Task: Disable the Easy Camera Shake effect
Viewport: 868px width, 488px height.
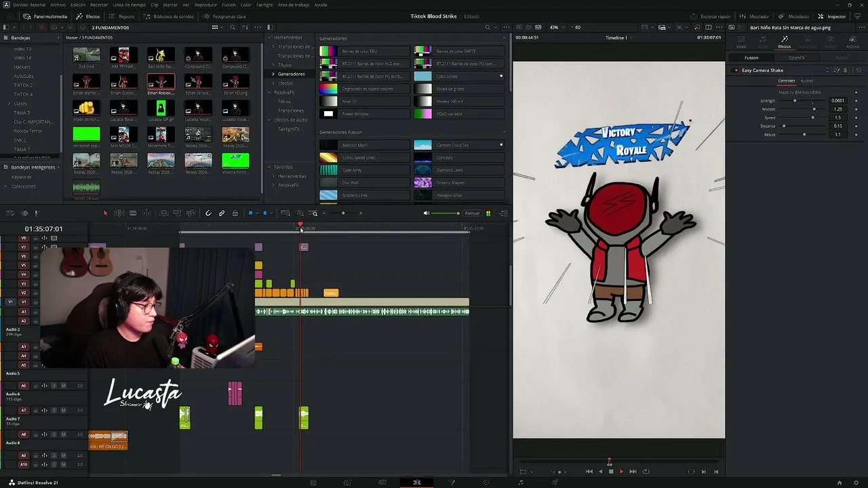Action: (736, 70)
